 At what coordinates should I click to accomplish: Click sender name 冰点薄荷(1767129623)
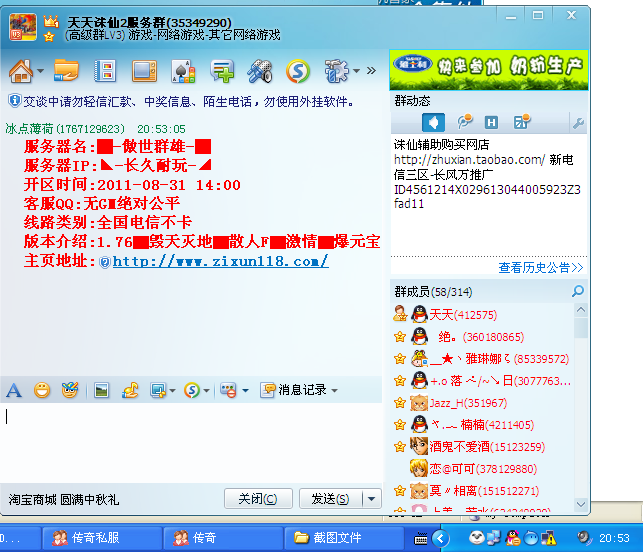pyautogui.click(x=64, y=129)
